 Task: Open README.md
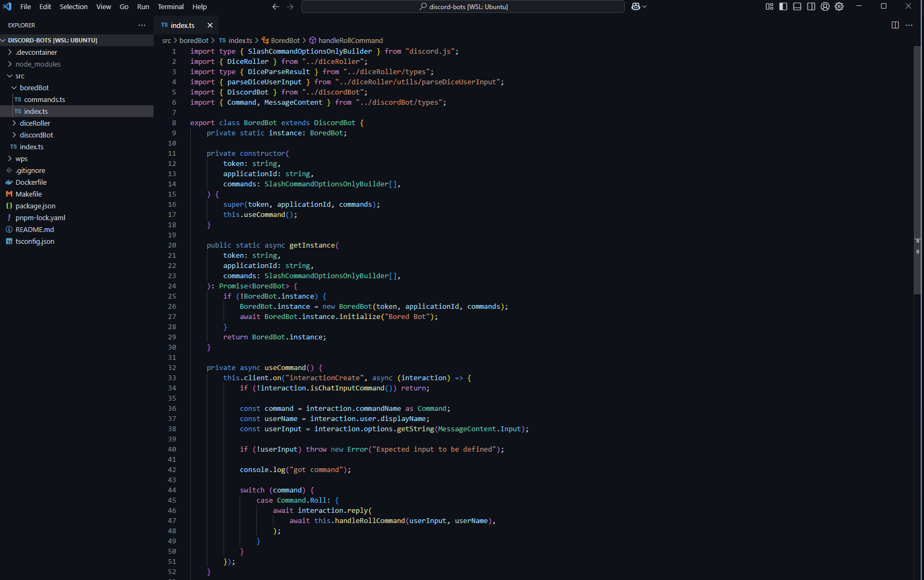click(77, 229)
